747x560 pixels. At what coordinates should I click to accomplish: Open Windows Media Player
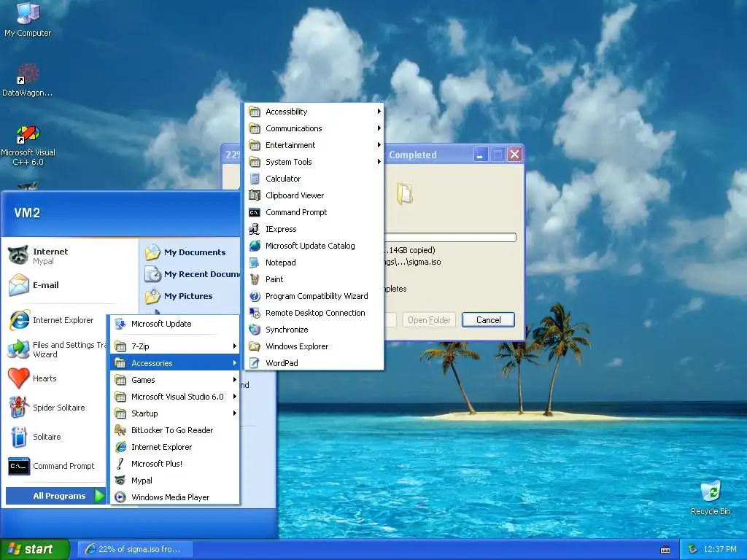pos(174,497)
